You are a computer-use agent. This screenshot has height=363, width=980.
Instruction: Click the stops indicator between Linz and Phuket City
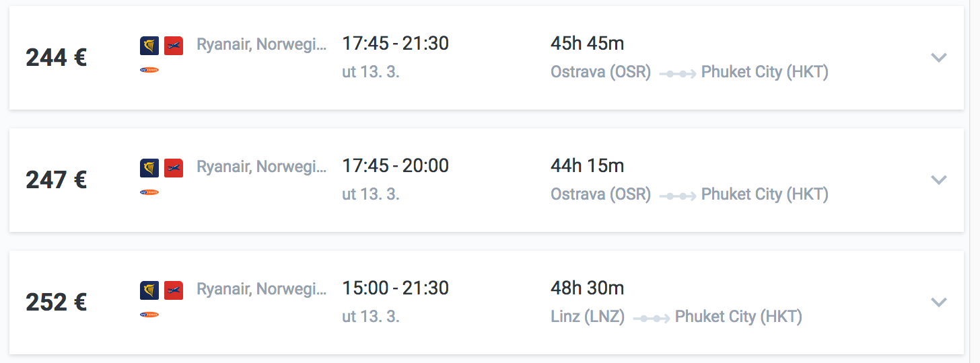click(x=651, y=318)
